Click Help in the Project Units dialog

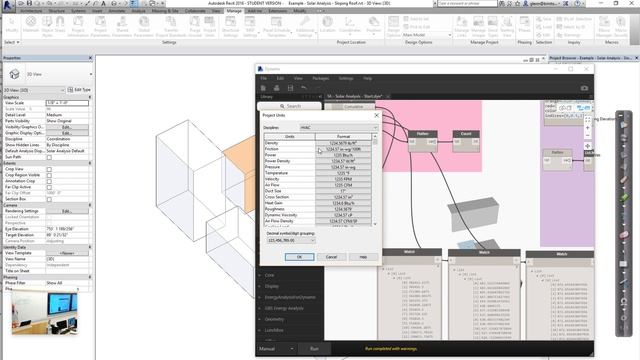click(363, 257)
